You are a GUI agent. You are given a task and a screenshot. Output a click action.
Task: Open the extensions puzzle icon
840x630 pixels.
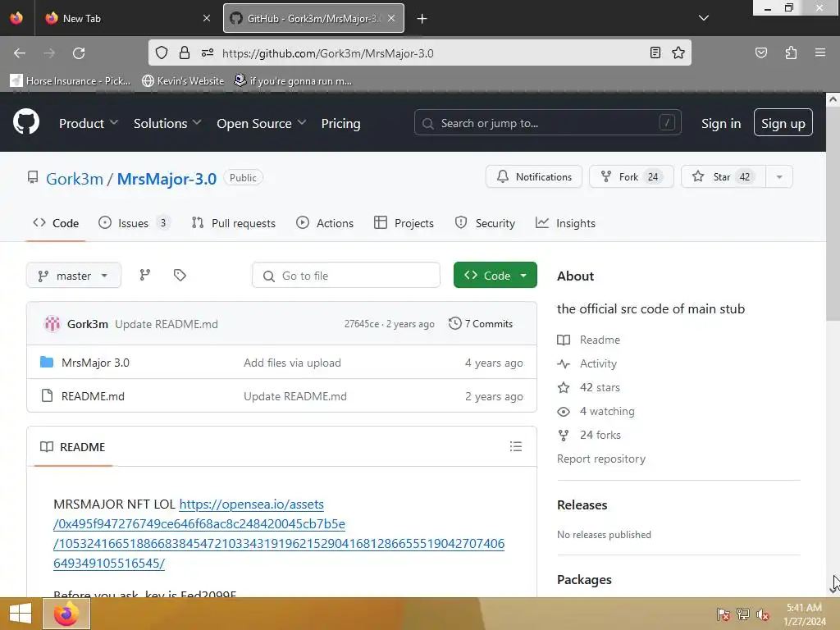[x=791, y=52]
